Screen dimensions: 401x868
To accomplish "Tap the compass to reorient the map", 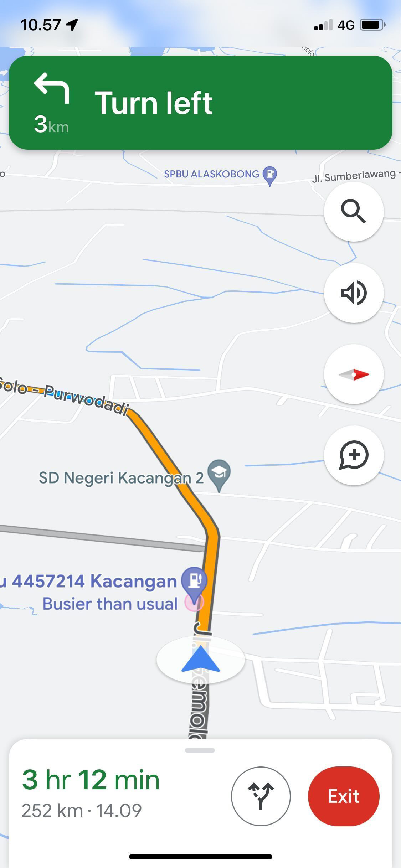I will (x=354, y=374).
